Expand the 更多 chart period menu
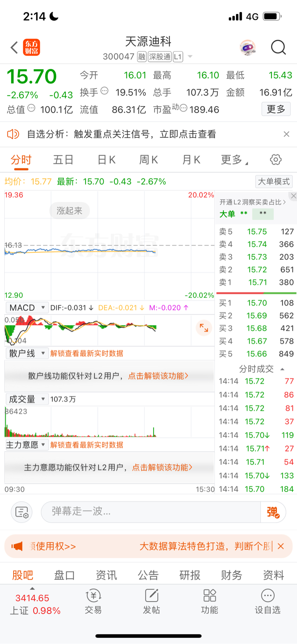Image resolution: width=297 pixels, height=644 pixels. pyautogui.click(x=234, y=160)
